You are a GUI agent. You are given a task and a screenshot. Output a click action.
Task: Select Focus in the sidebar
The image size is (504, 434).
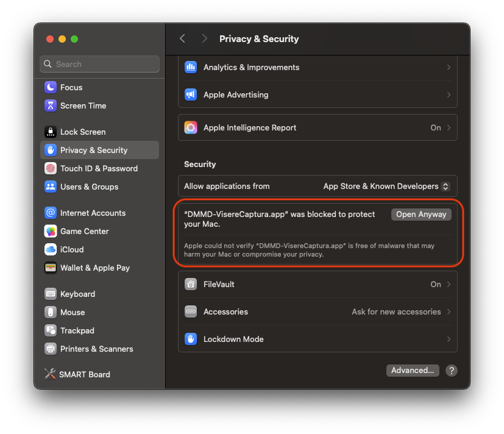click(100, 87)
